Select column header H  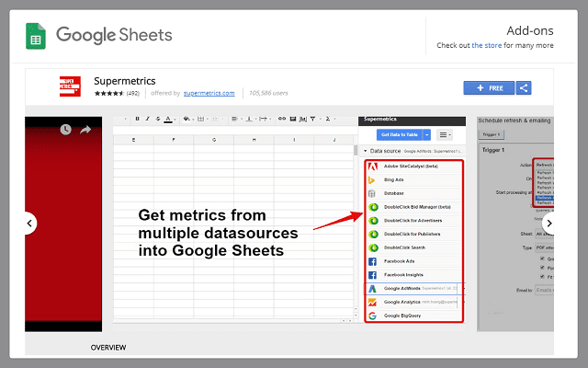click(254, 140)
